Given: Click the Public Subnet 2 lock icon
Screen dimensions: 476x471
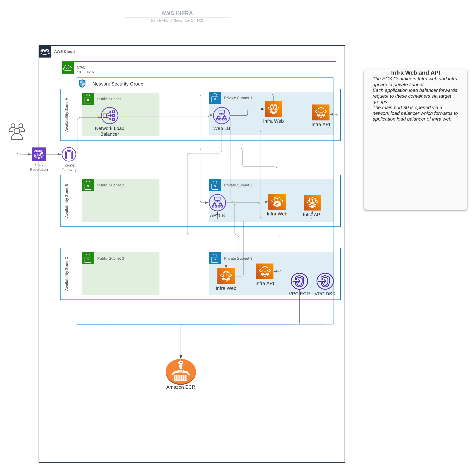Looking at the screenshot, I should [x=88, y=185].
